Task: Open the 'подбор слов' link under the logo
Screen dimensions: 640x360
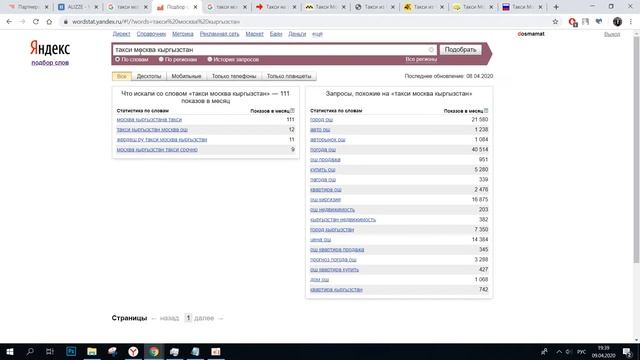Action: (50, 63)
